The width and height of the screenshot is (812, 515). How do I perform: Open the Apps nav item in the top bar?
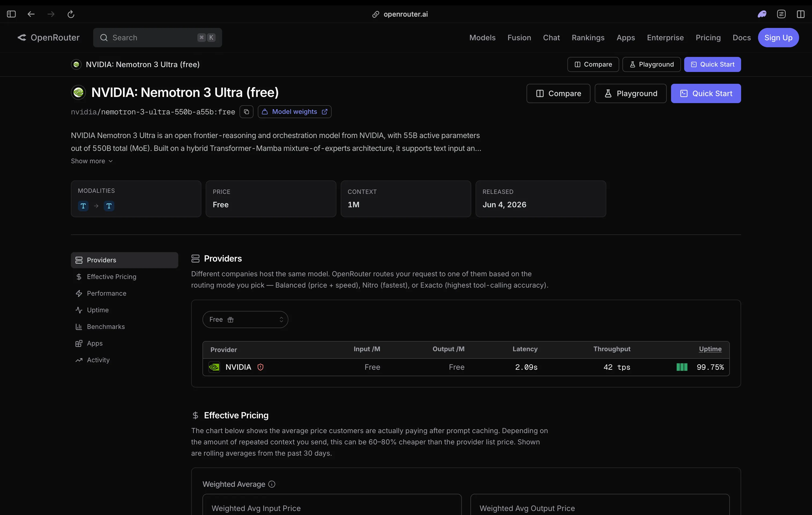click(626, 37)
